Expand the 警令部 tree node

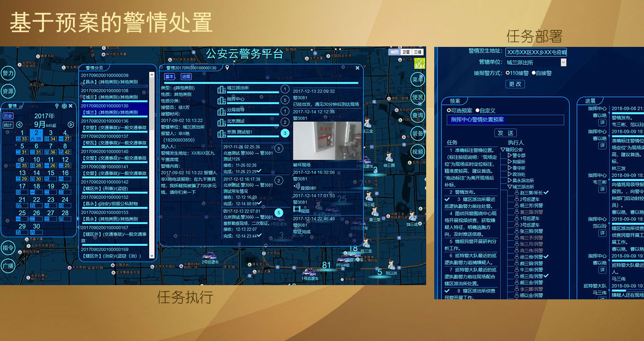pos(510,155)
